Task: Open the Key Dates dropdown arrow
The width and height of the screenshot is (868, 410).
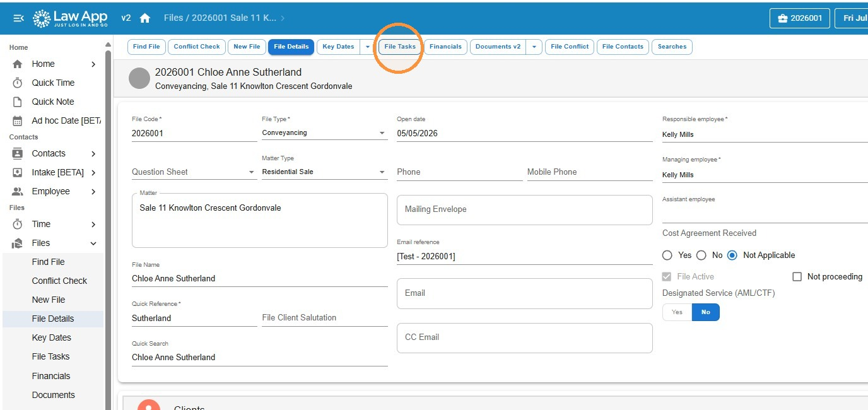Action: (x=368, y=47)
